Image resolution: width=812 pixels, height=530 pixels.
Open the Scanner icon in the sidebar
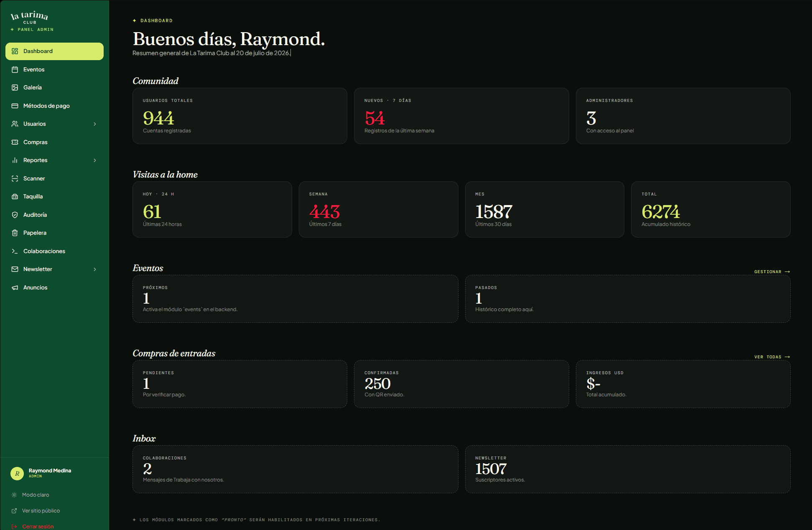coord(15,178)
